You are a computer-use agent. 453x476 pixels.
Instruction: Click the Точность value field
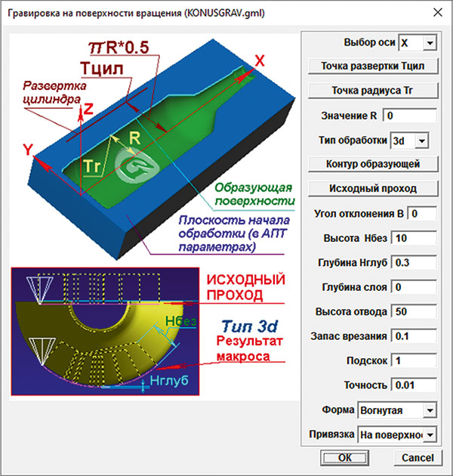(x=415, y=385)
